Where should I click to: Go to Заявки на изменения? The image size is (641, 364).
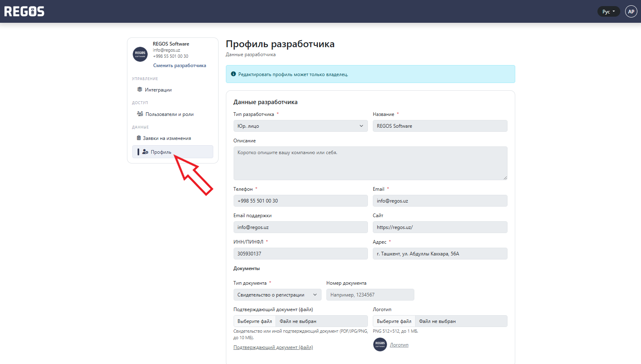(167, 138)
